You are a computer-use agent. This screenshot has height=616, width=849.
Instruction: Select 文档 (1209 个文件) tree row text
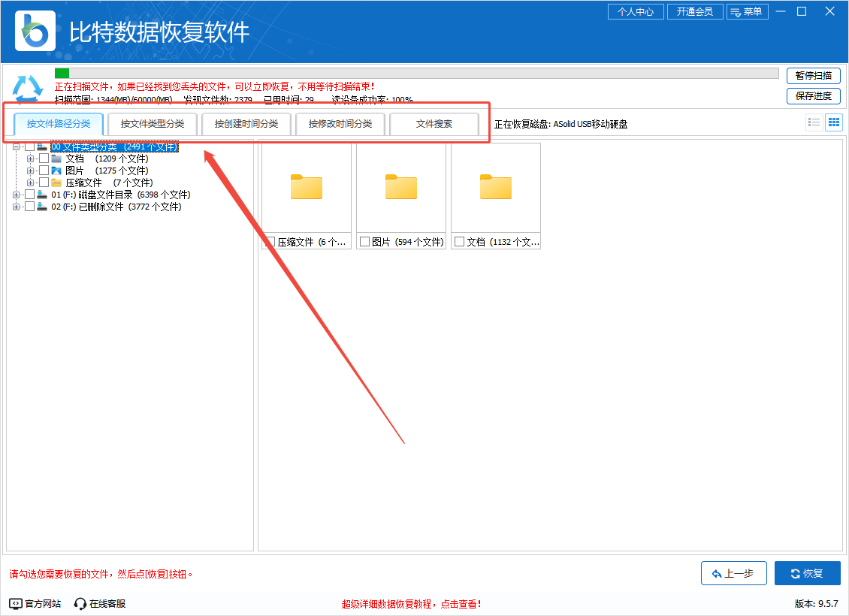[107, 159]
